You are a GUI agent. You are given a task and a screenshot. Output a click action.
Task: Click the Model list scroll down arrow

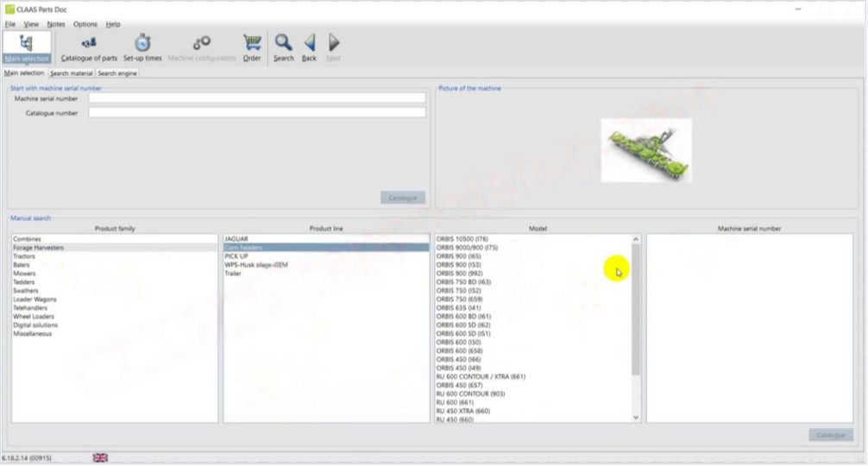(637, 418)
